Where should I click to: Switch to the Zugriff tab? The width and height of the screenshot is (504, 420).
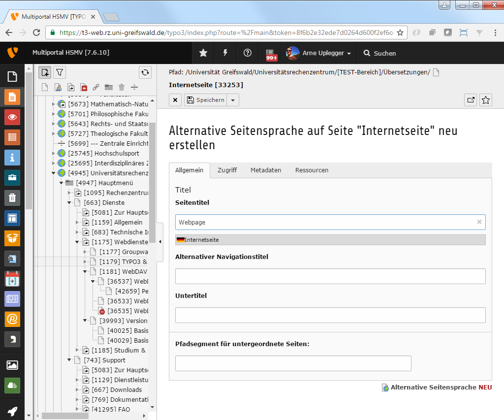(227, 170)
